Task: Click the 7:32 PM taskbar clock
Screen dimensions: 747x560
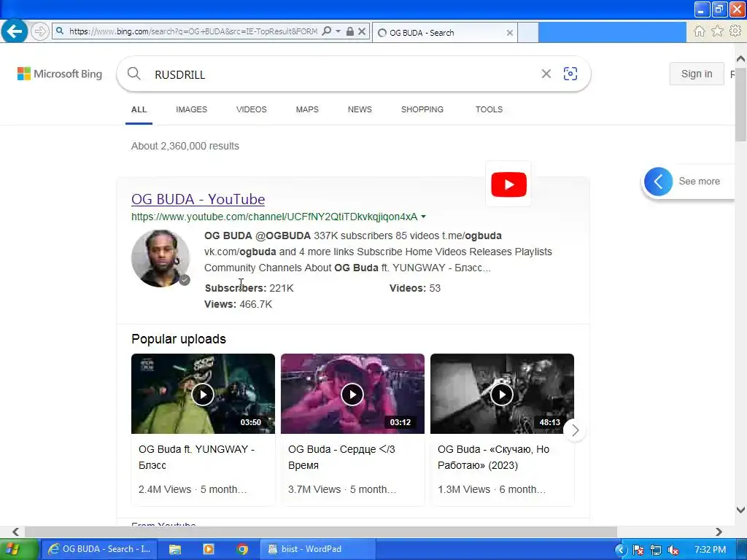Action: pyautogui.click(x=710, y=550)
